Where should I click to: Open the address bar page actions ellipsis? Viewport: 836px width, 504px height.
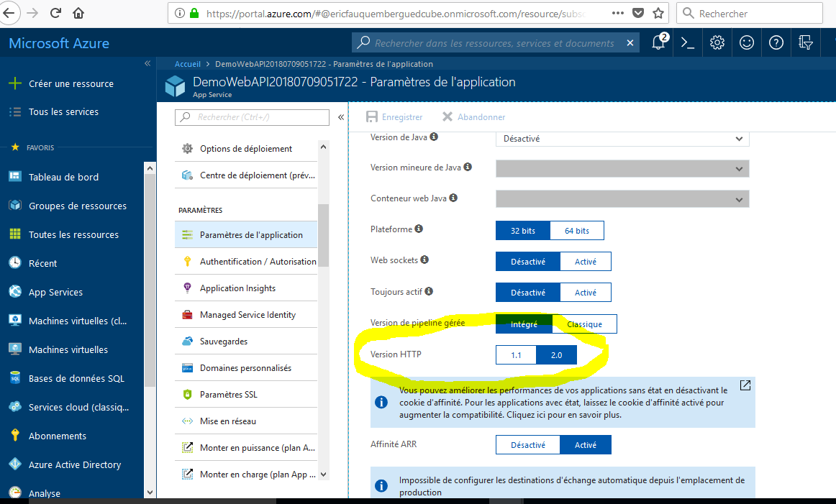(x=618, y=13)
